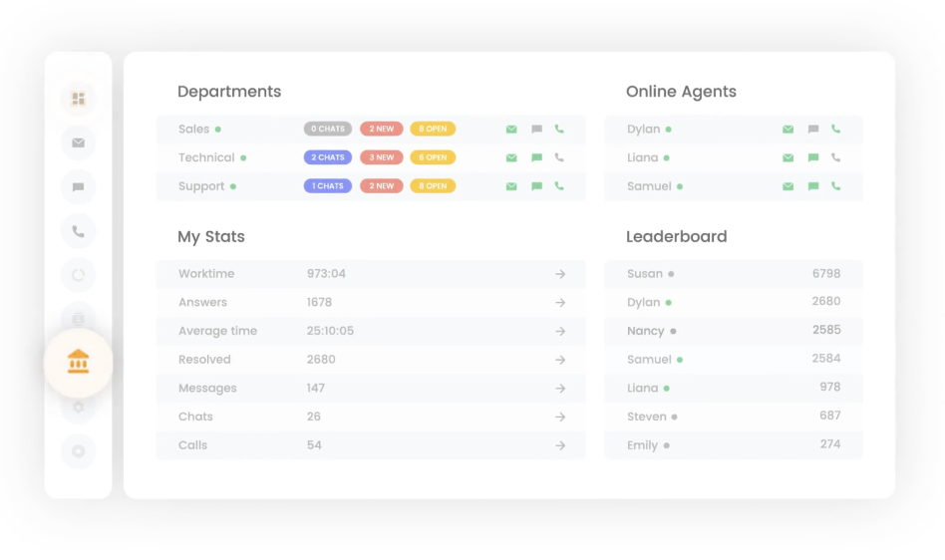Click the Sales '8 OPEN' badge
945x560 pixels.
[x=433, y=129]
